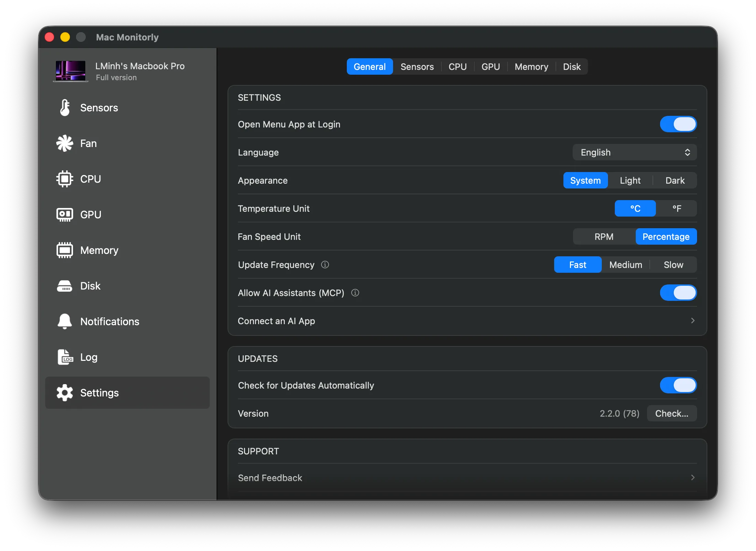
Task: Select the Disk drive icon in sidebar
Action: 65,286
